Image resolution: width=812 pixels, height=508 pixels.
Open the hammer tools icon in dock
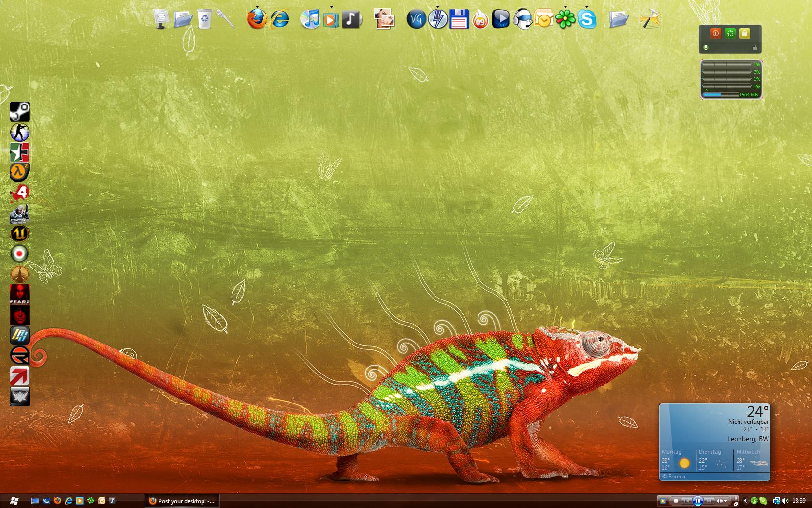click(651, 19)
